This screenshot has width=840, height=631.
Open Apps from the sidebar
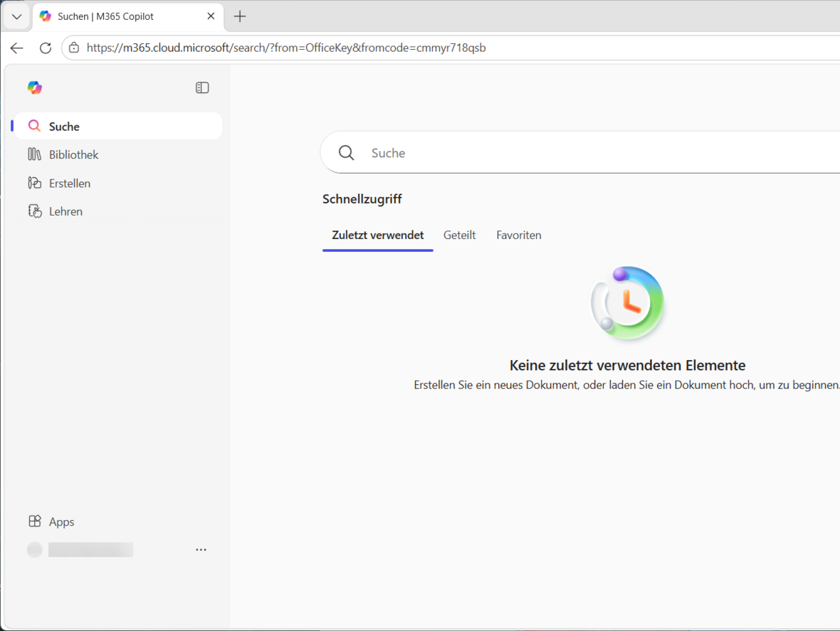(x=61, y=521)
